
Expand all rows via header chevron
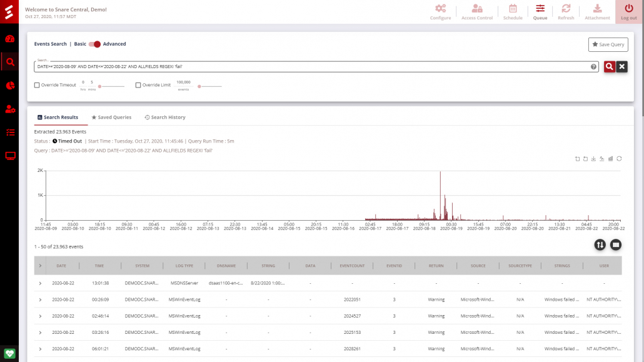[x=40, y=266]
